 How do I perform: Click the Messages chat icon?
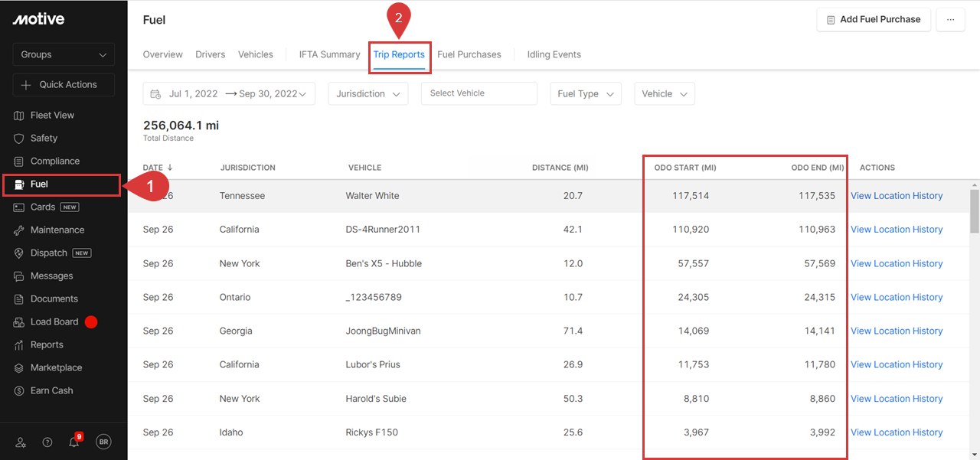tap(19, 276)
